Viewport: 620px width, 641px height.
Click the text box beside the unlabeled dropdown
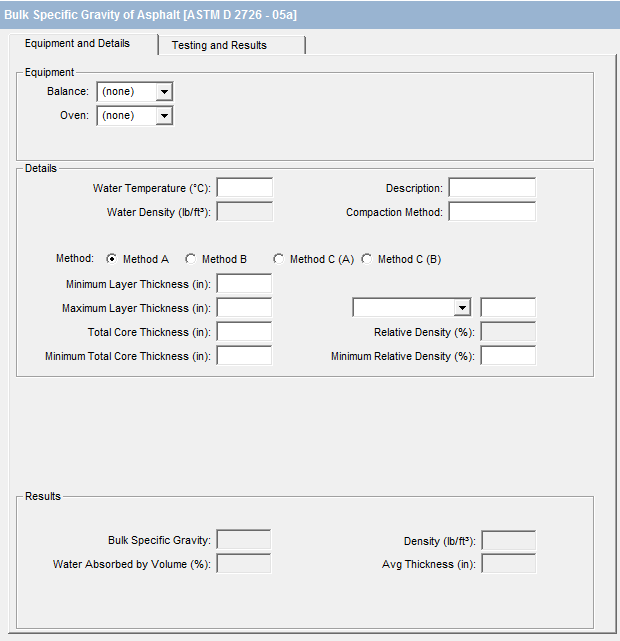(x=508, y=308)
